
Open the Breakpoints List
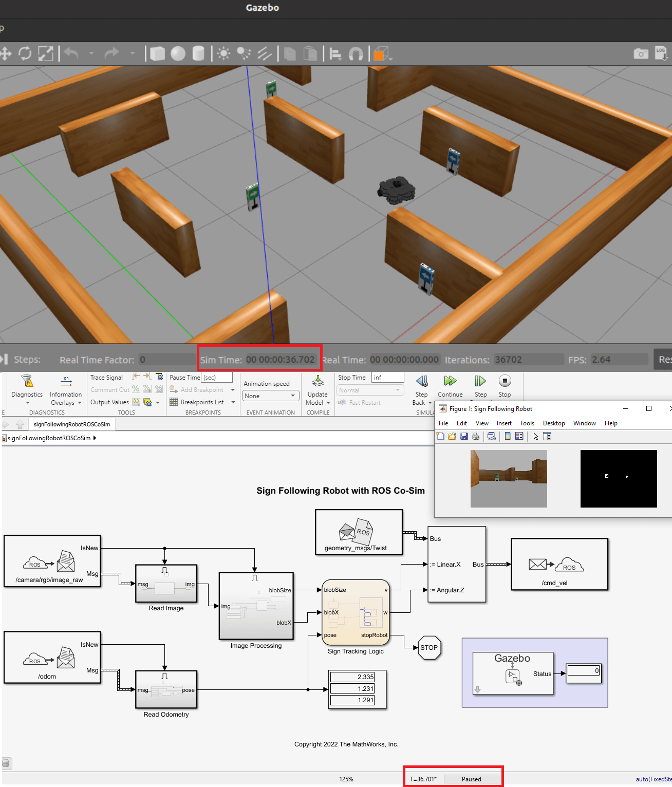202,402
